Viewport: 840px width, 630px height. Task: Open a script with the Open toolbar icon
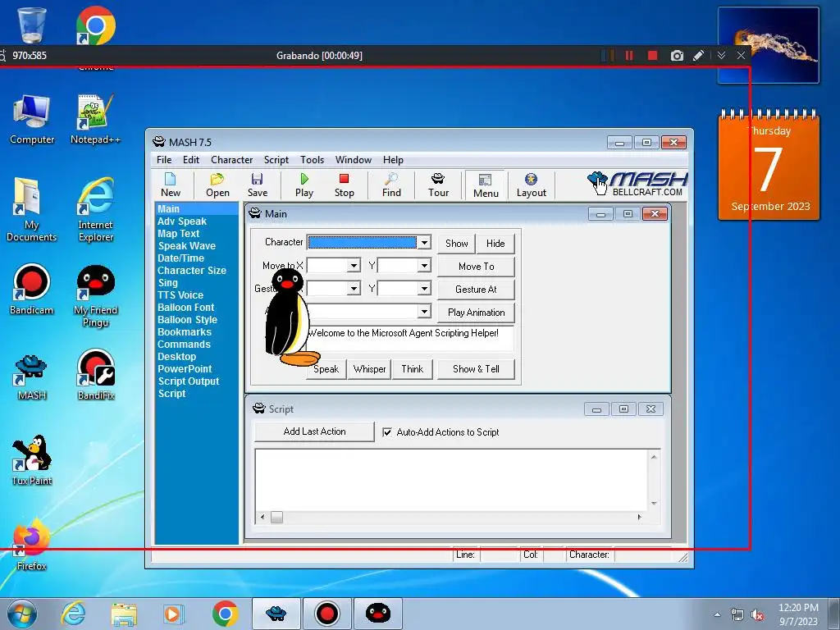[217, 185]
